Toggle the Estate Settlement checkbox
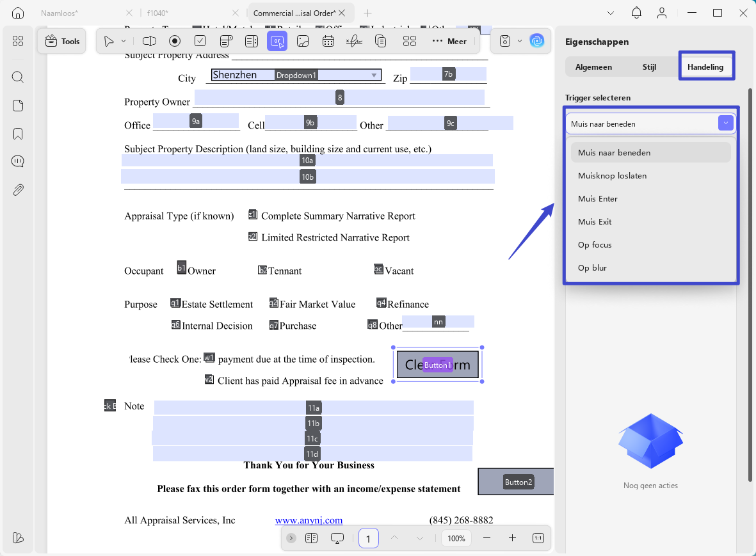The height and width of the screenshot is (556, 756). [175, 303]
